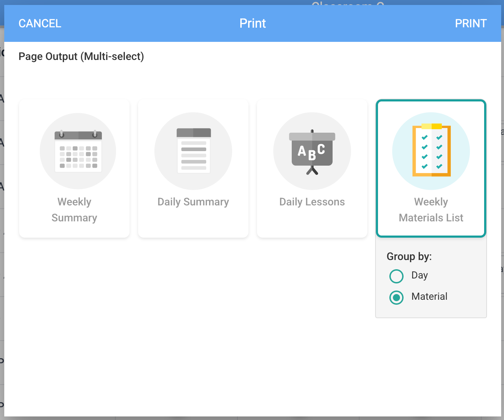Screen dimensions: 504x420
Task: Click the "Page Output (Multi-select)" heading
Action: click(x=81, y=56)
